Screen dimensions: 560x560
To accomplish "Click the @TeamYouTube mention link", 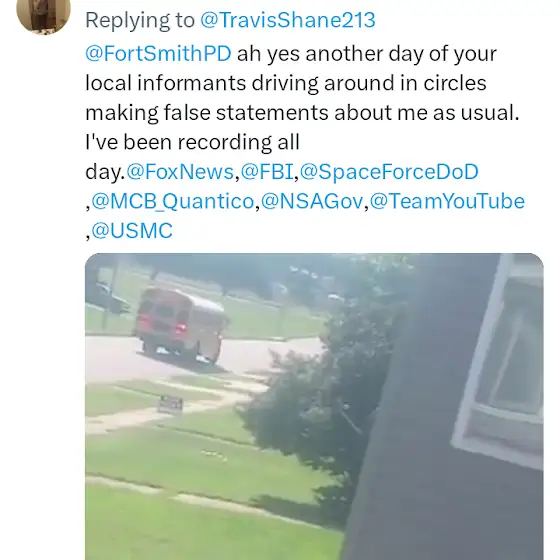I will point(447,201).
